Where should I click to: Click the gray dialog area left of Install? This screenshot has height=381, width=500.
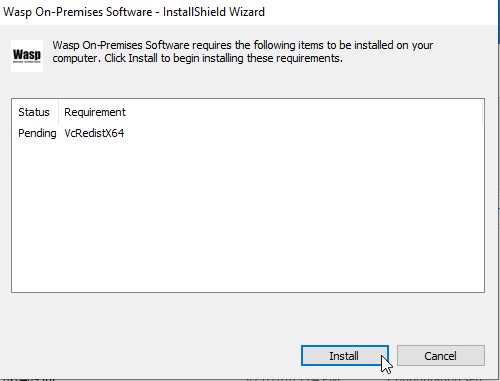click(150, 355)
